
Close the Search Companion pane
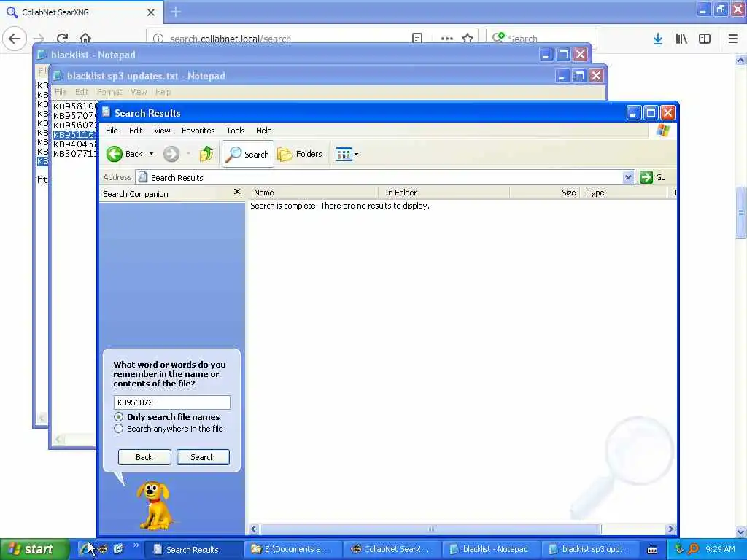tap(237, 192)
